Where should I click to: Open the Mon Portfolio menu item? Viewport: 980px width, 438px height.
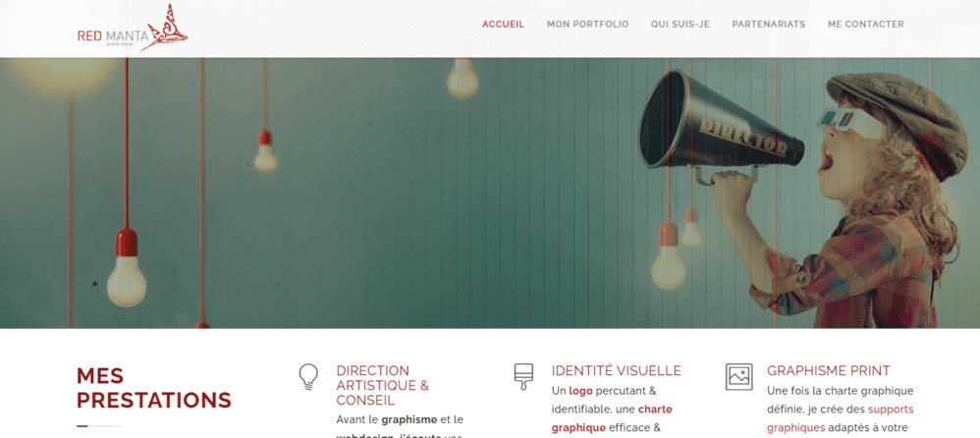tap(587, 25)
